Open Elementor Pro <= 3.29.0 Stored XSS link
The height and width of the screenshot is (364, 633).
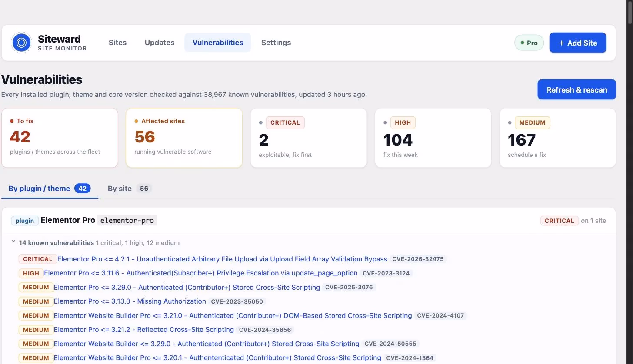click(187, 287)
